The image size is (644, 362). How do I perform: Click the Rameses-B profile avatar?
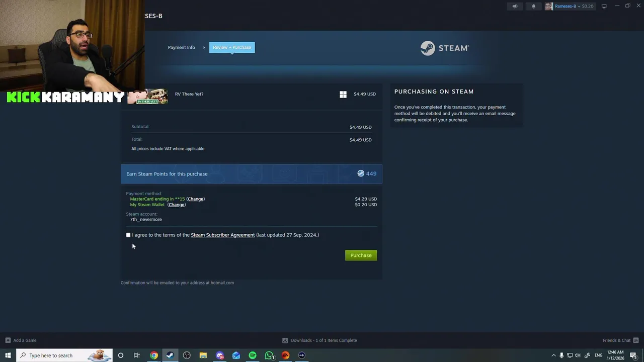(549, 7)
